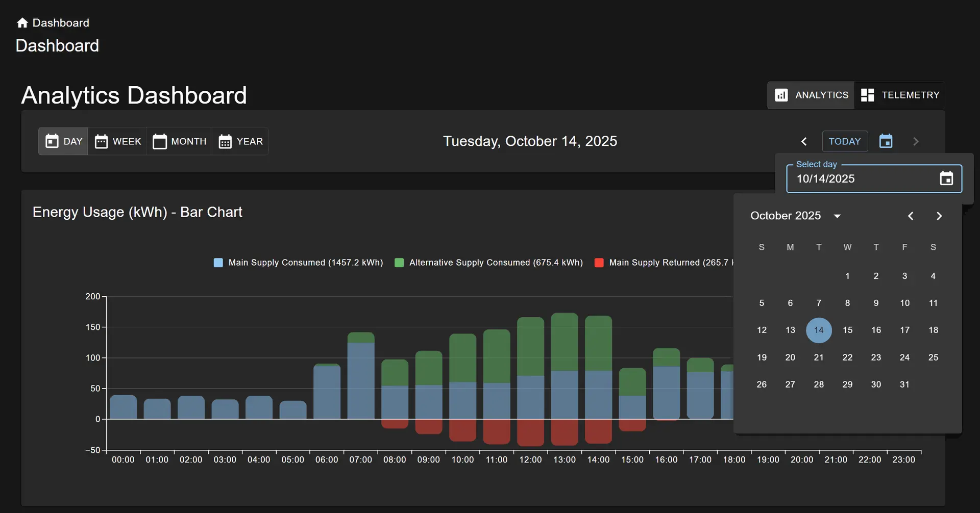Go to next day with right chevron

915,141
